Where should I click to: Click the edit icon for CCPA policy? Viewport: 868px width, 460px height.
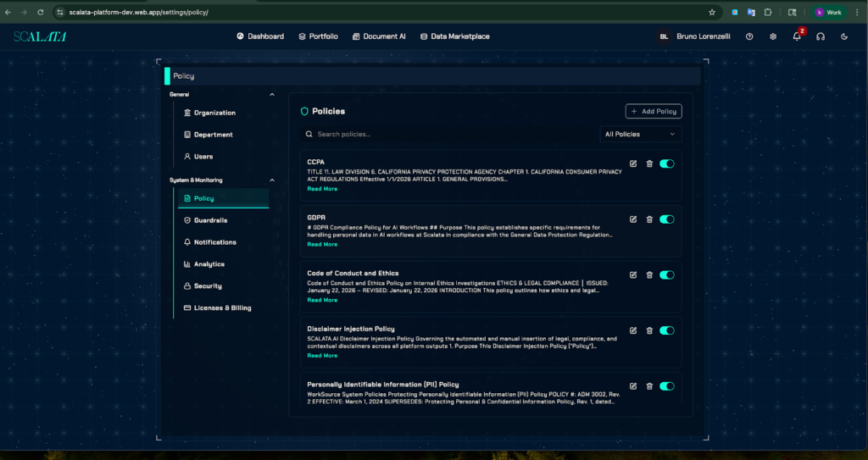[x=633, y=163]
